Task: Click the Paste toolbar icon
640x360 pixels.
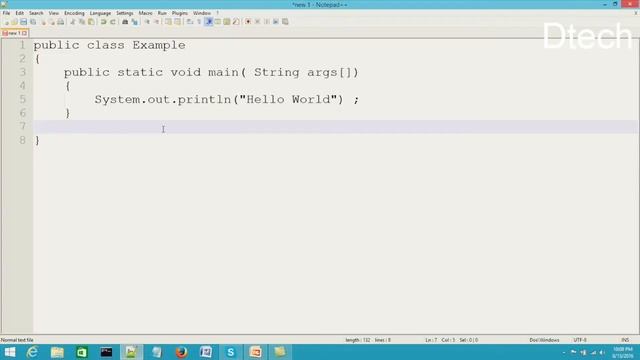Action: click(x=91, y=22)
